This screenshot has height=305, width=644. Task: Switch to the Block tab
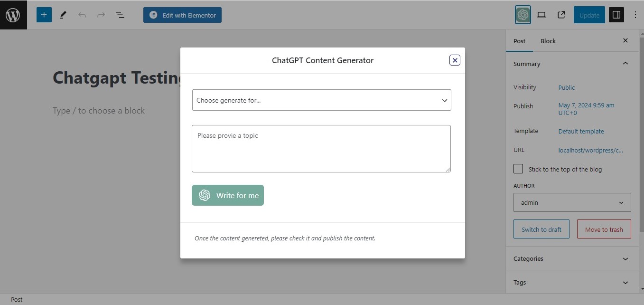[x=548, y=41]
